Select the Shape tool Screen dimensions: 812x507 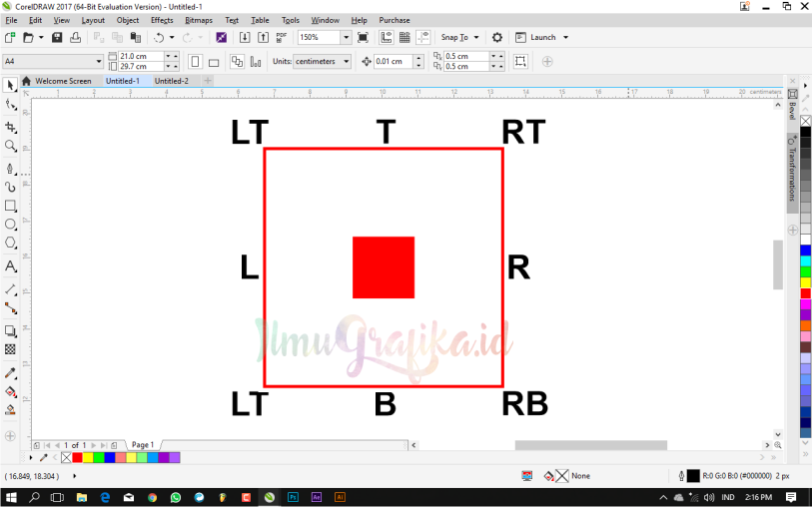click(10, 105)
